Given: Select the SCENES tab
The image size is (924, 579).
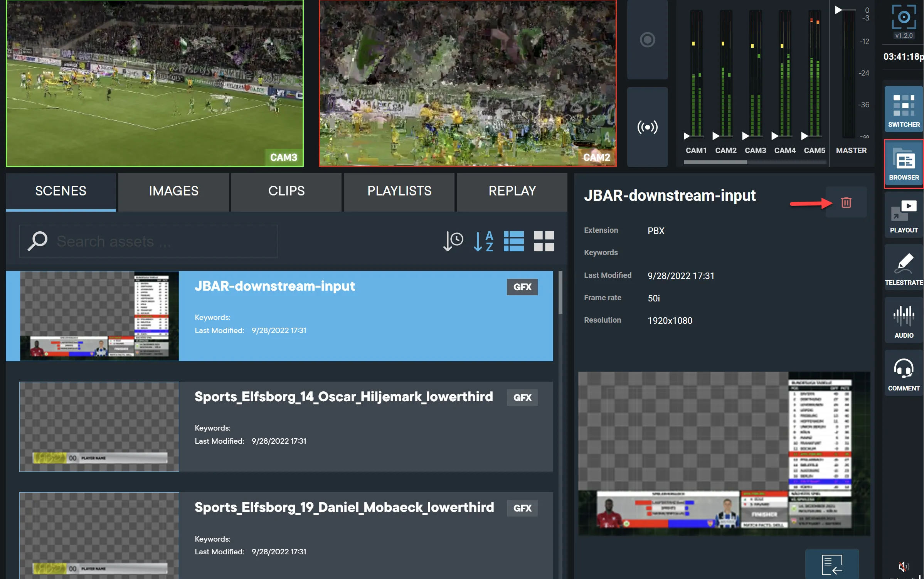Looking at the screenshot, I should coord(61,192).
